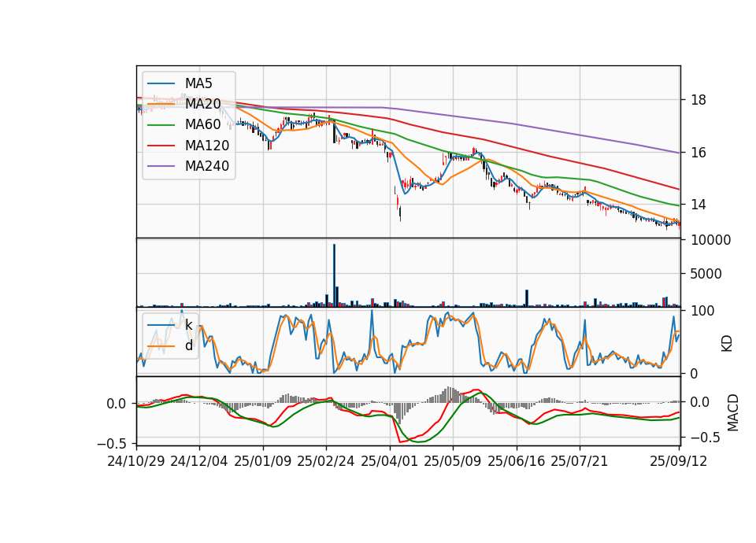
Task: Click the 'd' legend entry in KD panel
Action: 189,345
